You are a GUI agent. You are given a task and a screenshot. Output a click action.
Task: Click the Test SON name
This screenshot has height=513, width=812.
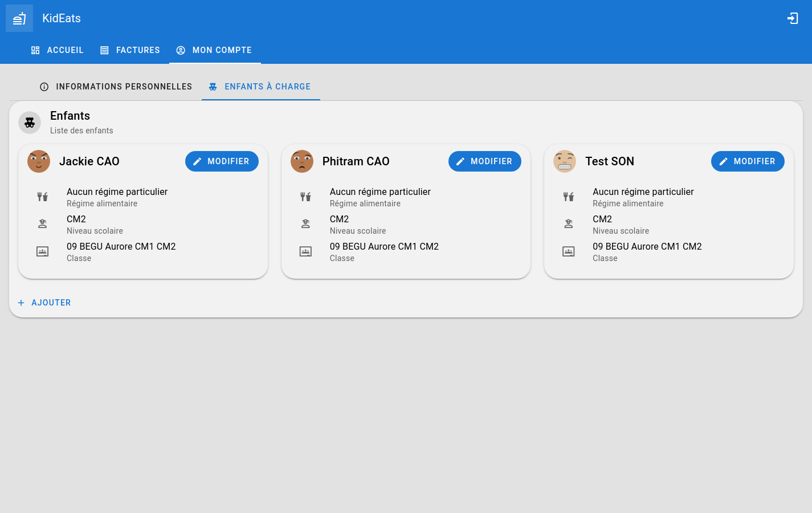pos(610,161)
